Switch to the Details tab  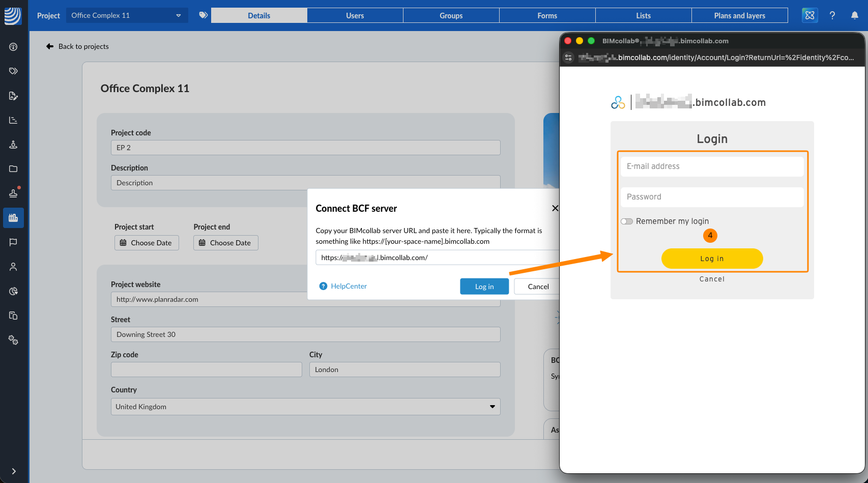click(259, 15)
